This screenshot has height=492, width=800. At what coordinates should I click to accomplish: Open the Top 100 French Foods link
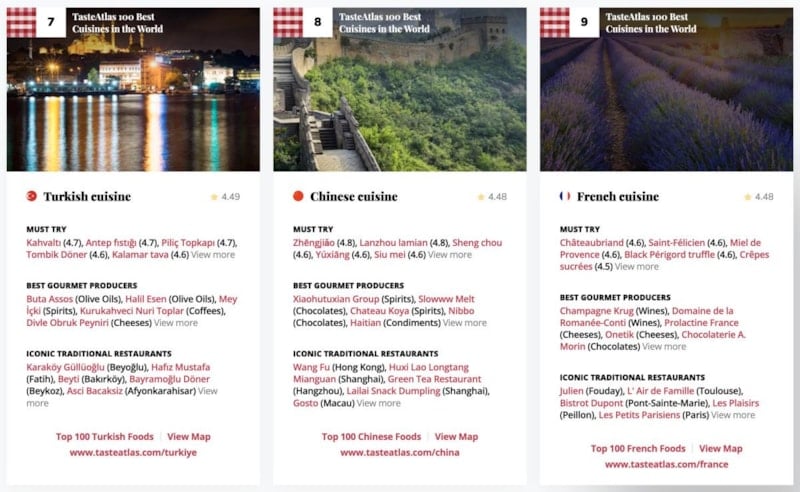tap(638, 448)
